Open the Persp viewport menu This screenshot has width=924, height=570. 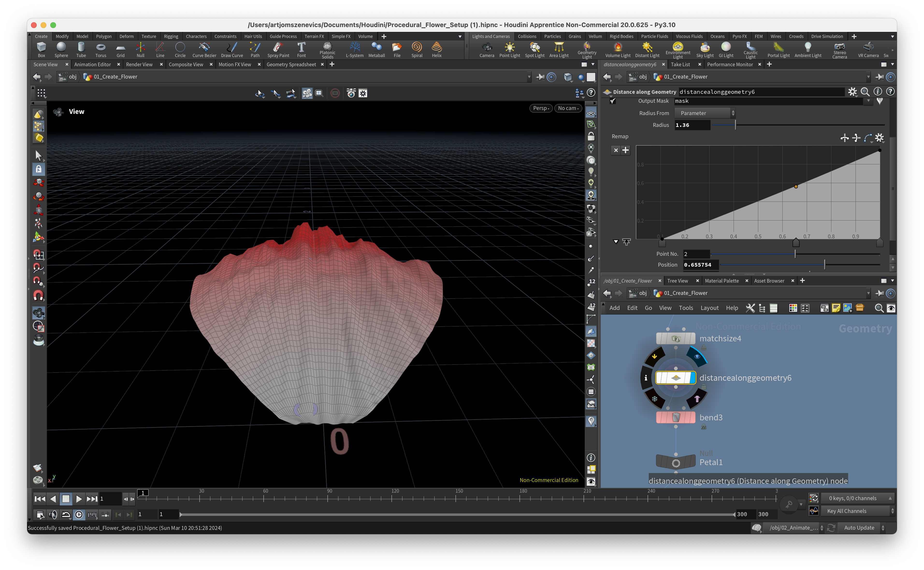click(541, 108)
